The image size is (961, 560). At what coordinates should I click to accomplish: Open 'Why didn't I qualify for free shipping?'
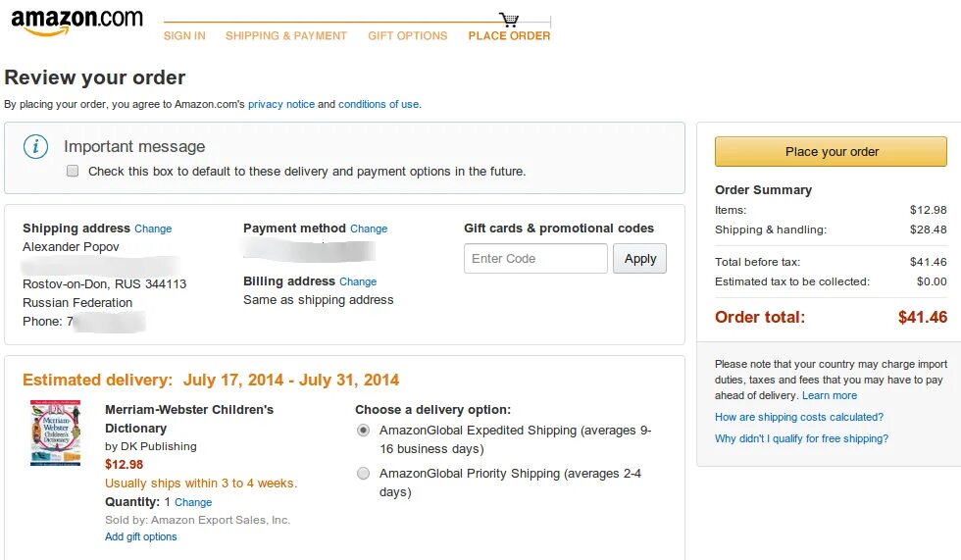tap(801, 438)
